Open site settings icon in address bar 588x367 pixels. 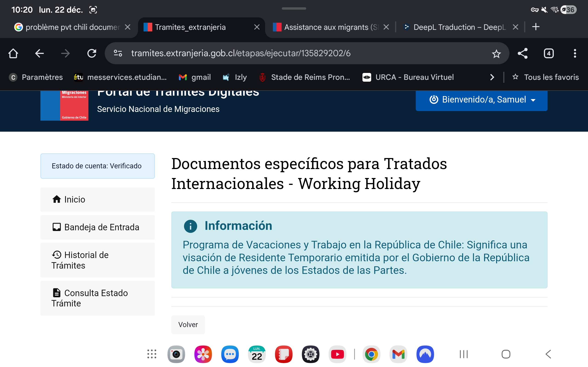[x=118, y=53]
